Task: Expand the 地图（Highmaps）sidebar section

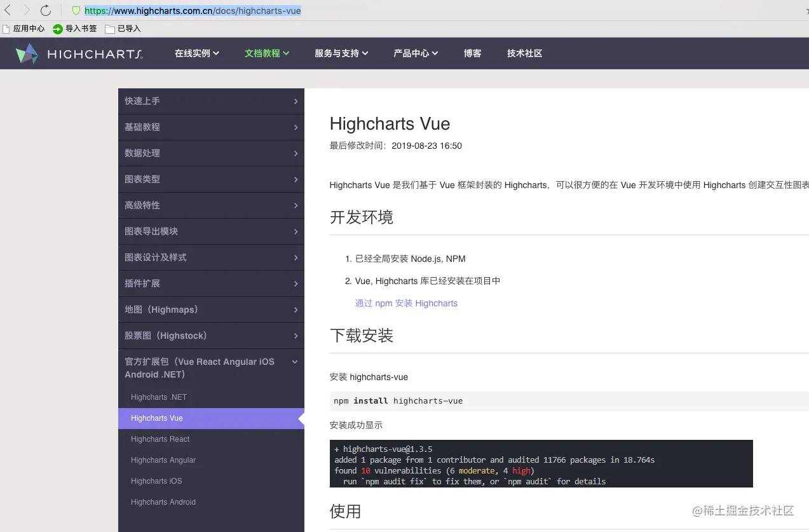Action: pos(211,310)
